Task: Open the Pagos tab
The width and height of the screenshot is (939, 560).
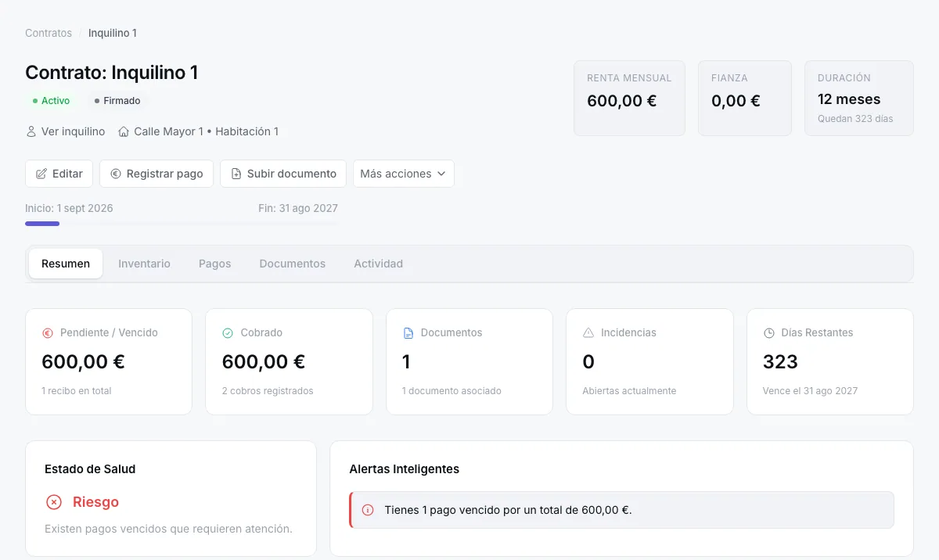Action: (214, 264)
